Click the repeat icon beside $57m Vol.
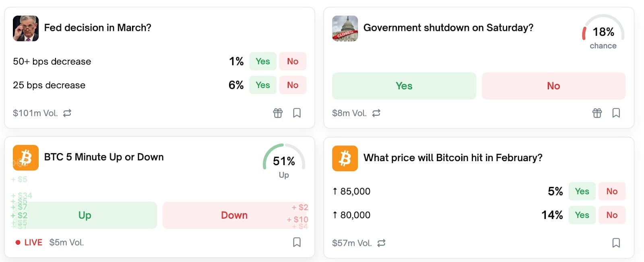This screenshot has width=644, height=262. pyautogui.click(x=382, y=243)
